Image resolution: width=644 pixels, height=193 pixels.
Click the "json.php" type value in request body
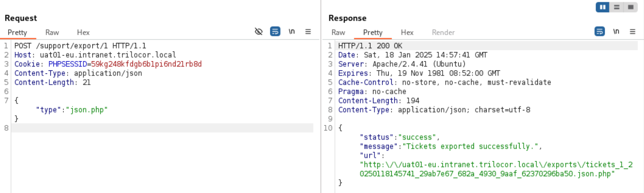coord(87,110)
